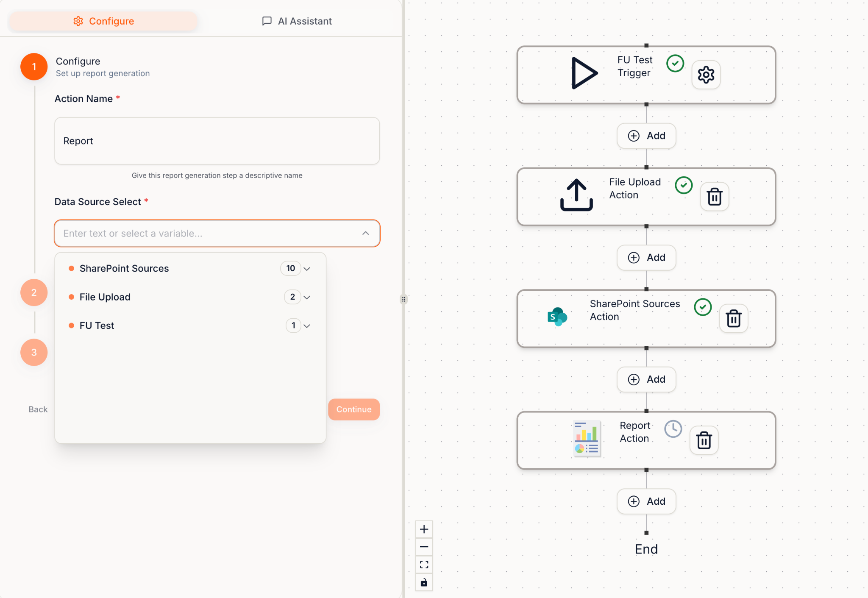This screenshot has height=598, width=868.
Task: Collapse the Data Source Select dropdown
Action: click(x=365, y=233)
